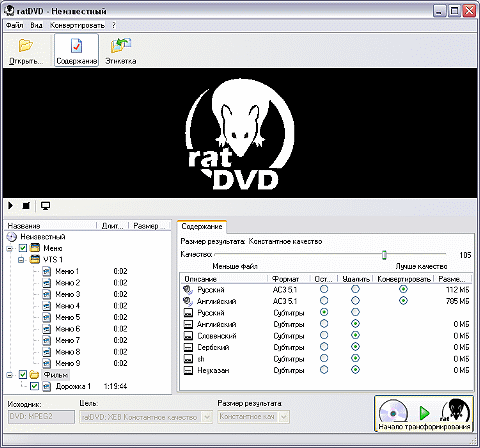This screenshot has width=480, height=448.
Task: Click the Меню 1 item icon
Action: (47, 271)
